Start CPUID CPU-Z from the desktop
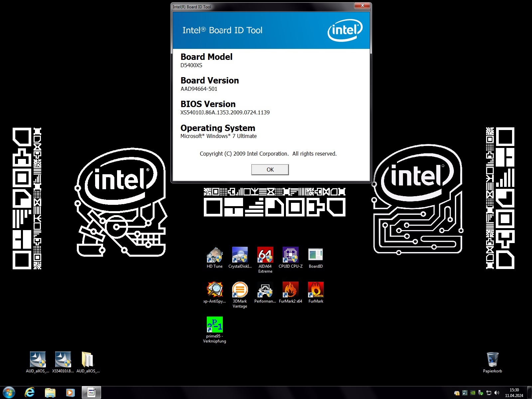The width and height of the screenshot is (532, 399). 290,255
